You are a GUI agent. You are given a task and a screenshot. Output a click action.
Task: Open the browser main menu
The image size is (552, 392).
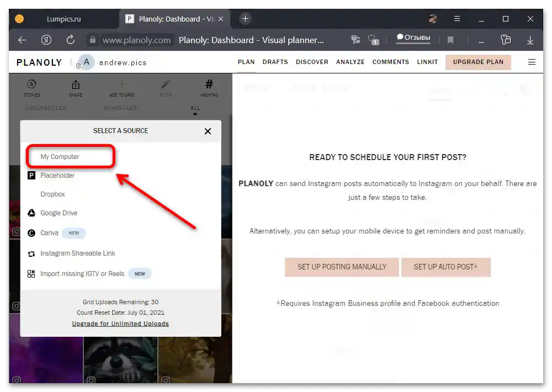pos(457,19)
